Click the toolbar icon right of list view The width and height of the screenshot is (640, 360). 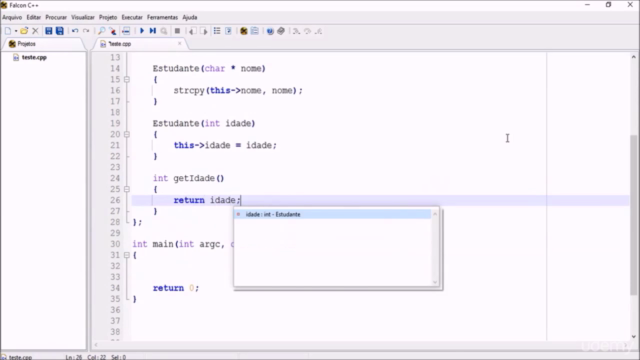pos(229,31)
